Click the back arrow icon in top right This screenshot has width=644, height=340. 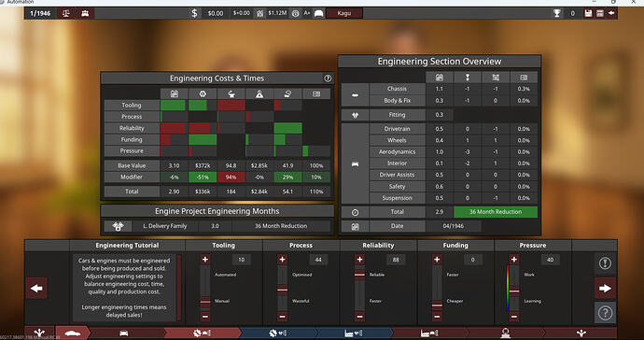coord(611,13)
